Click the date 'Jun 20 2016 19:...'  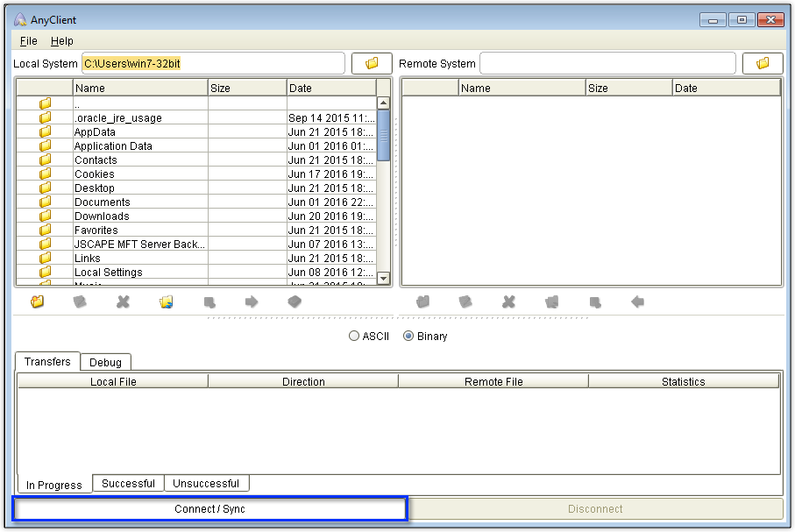tap(331, 216)
